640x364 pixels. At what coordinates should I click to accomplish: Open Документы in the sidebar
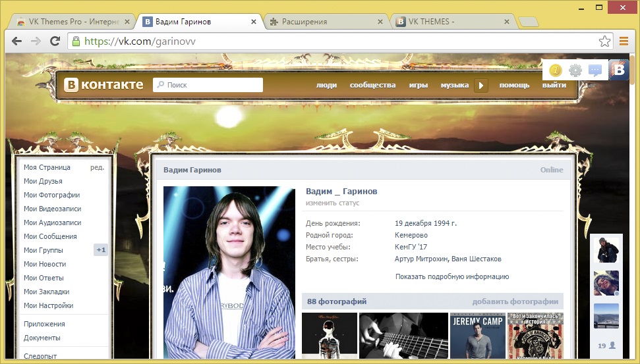pyautogui.click(x=42, y=338)
